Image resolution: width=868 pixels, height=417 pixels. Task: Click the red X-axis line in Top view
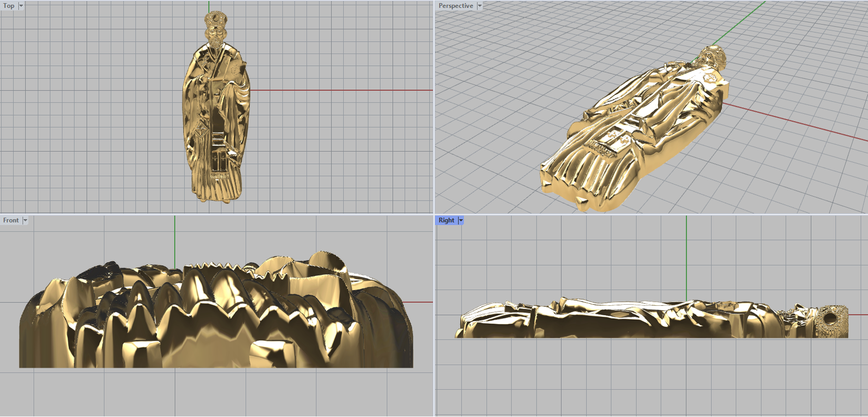[342, 91]
